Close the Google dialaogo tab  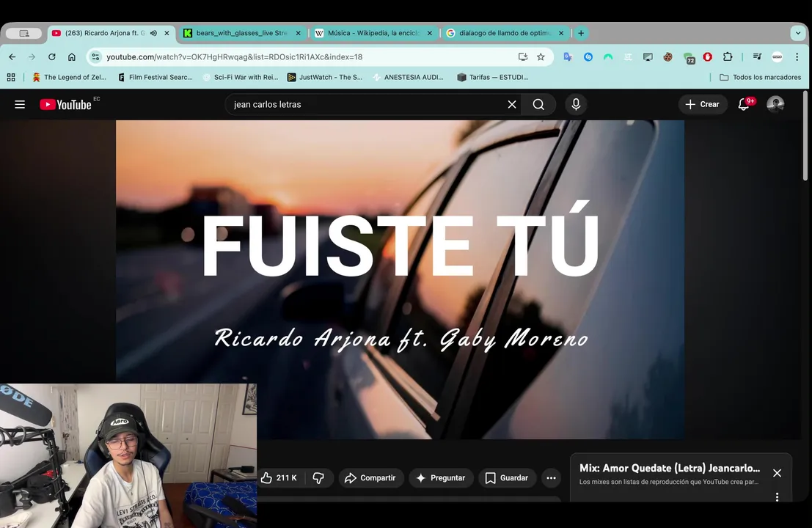561,33
